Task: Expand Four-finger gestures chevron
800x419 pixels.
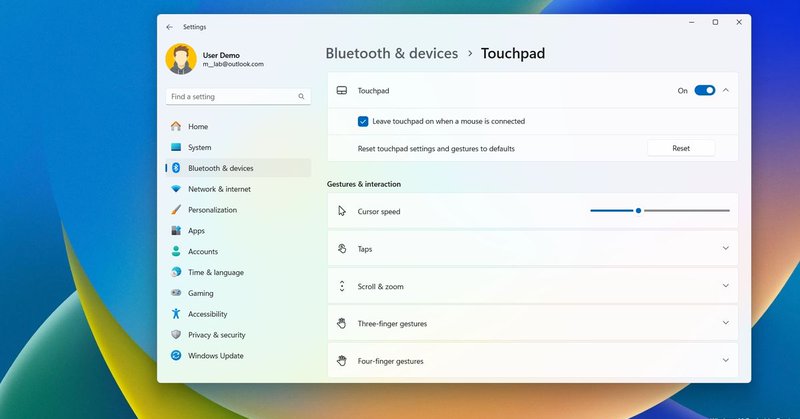Action: coord(726,360)
